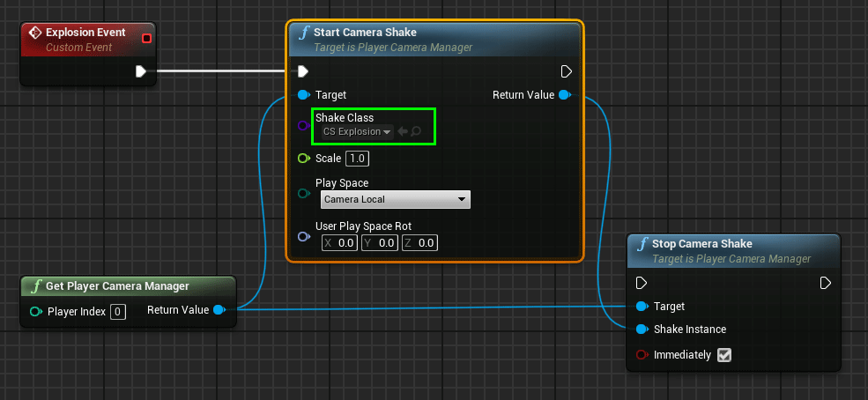Click Start Camera Shake output execution pin
The height and width of the screenshot is (400, 868).
tap(567, 71)
